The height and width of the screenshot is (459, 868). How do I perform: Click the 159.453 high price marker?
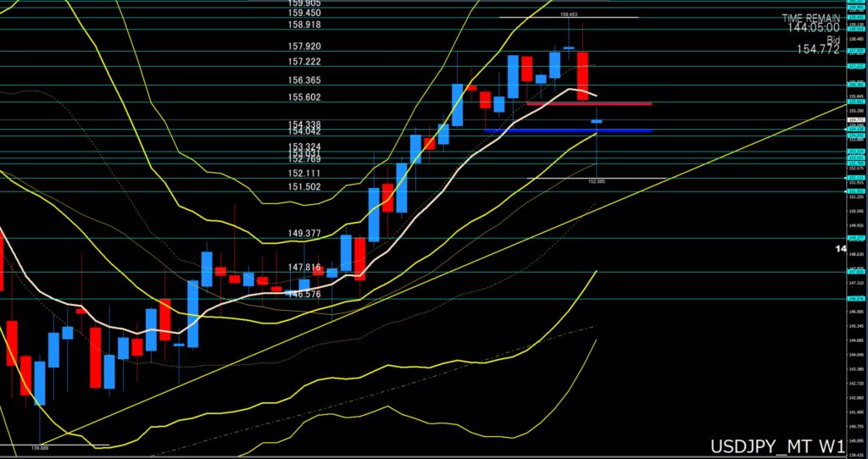pos(568,14)
